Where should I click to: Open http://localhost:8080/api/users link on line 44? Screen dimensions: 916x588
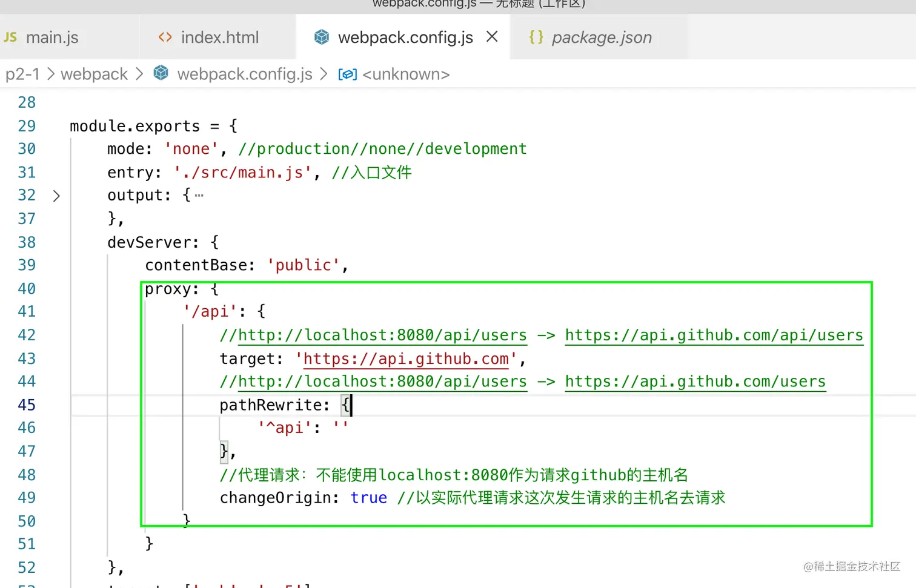click(382, 382)
